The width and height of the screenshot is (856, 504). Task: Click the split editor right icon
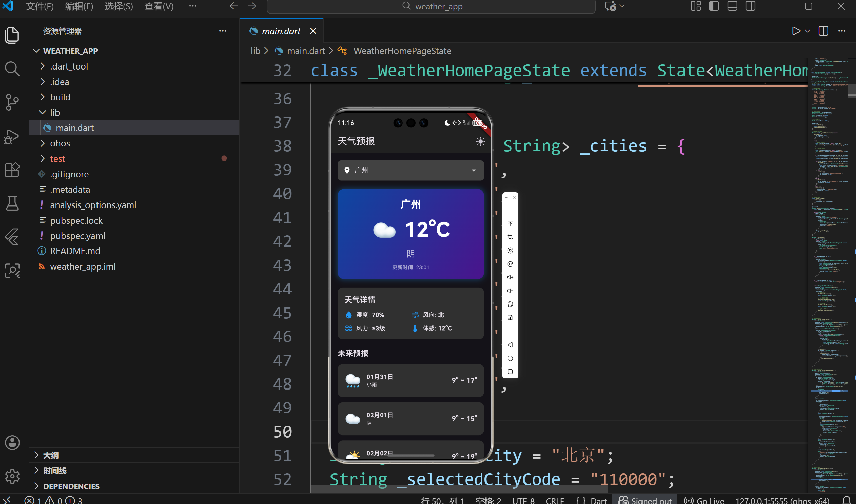[x=823, y=31]
